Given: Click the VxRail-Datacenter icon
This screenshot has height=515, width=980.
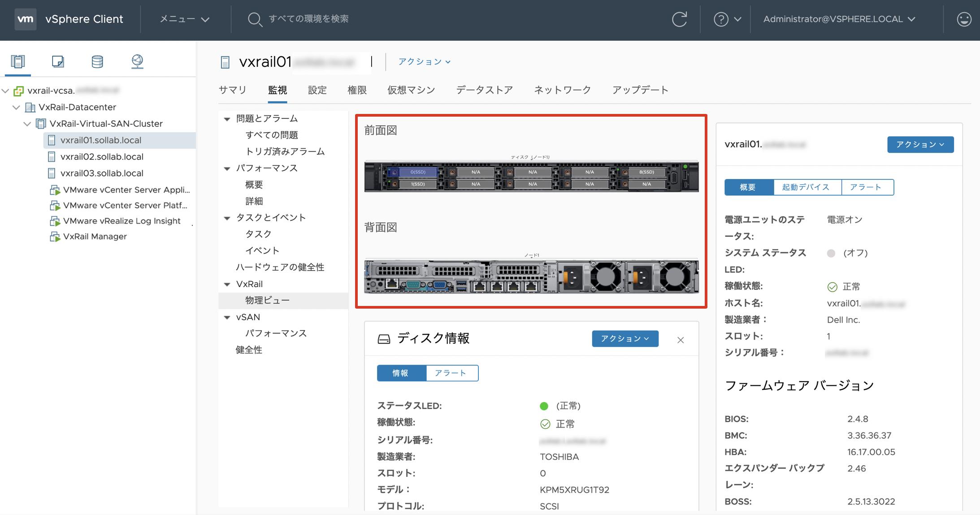Looking at the screenshot, I should tap(30, 107).
